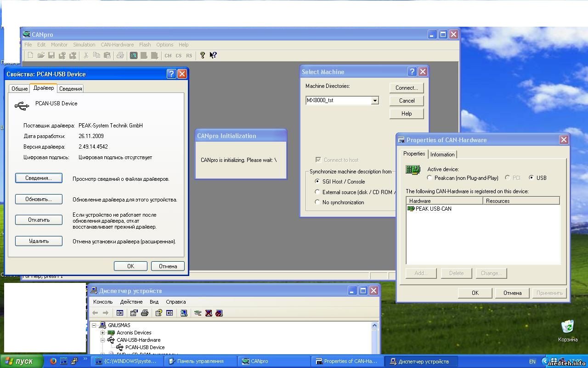Click the Обновить... driver update button
Screen dimensions: 588x368
[x=39, y=199]
